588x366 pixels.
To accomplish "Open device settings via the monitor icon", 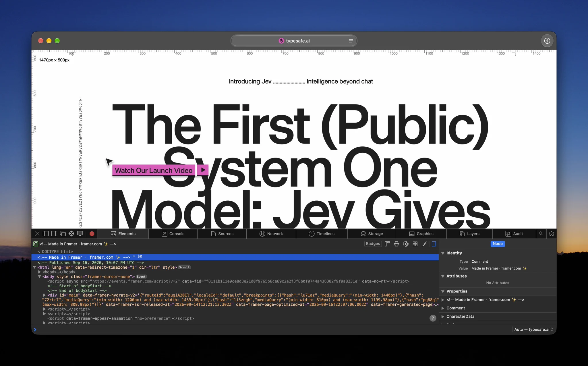I will pos(80,234).
